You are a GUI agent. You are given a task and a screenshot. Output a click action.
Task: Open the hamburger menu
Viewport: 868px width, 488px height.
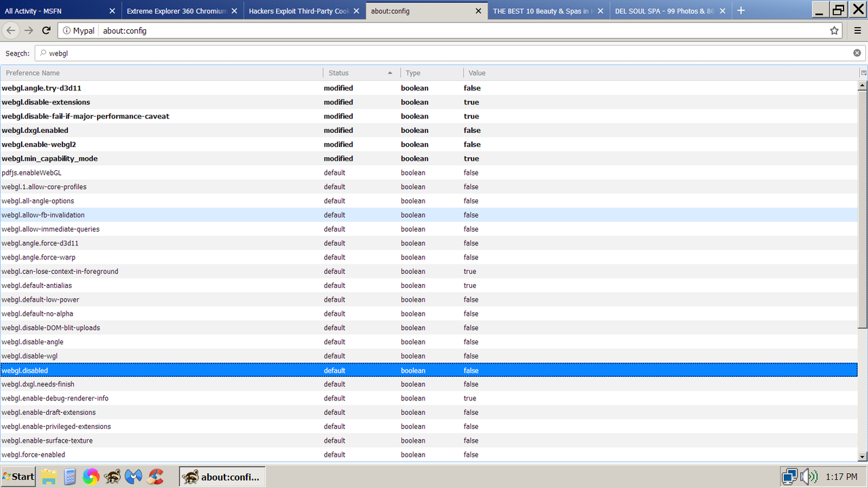(858, 30)
